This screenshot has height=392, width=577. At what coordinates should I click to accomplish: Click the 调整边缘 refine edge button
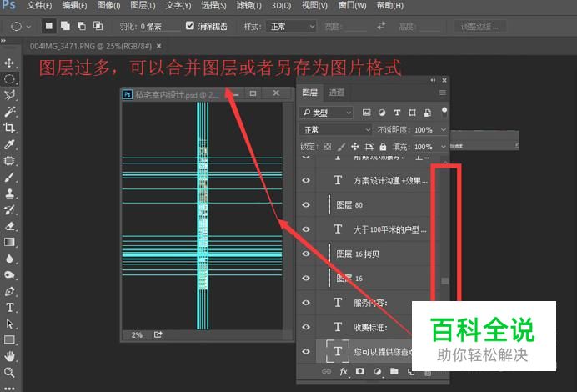coord(479,26)
